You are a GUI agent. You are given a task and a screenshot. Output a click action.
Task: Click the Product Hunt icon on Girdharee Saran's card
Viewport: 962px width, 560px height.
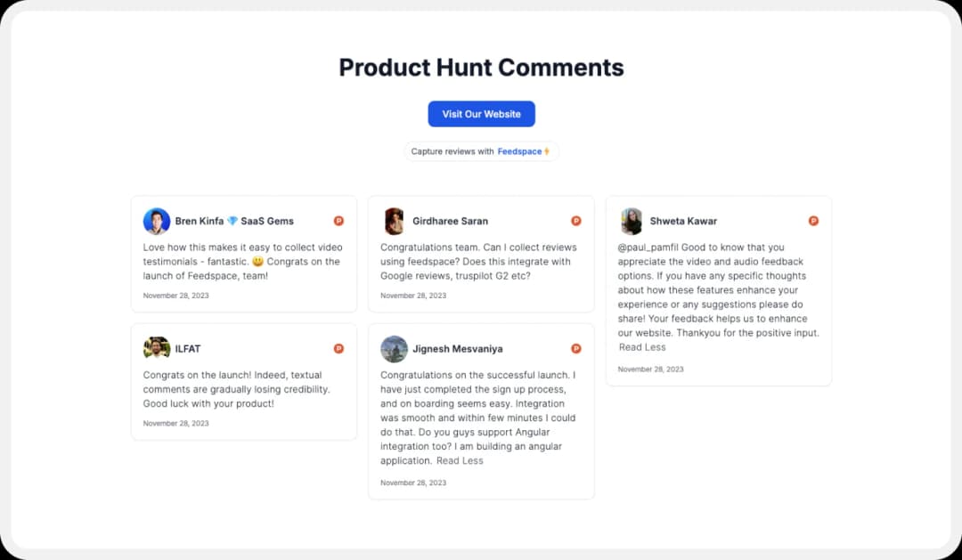575,220
